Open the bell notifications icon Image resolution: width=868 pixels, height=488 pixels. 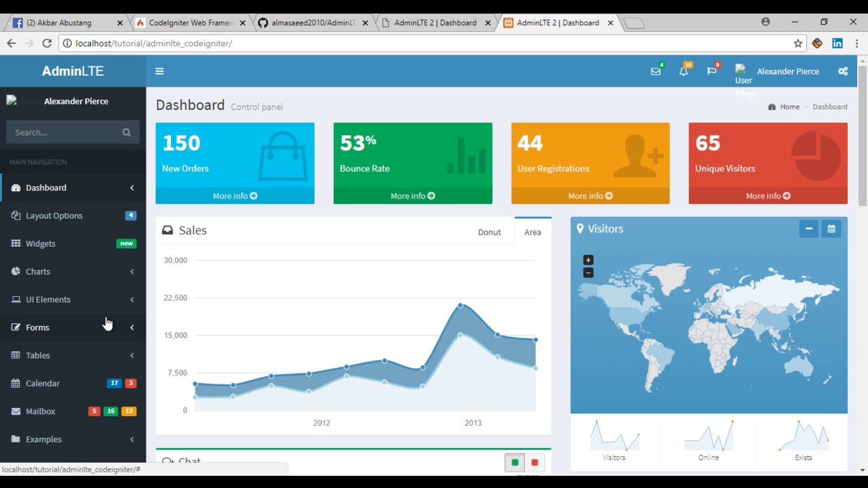pyautogui.click(x=683, y=71)
